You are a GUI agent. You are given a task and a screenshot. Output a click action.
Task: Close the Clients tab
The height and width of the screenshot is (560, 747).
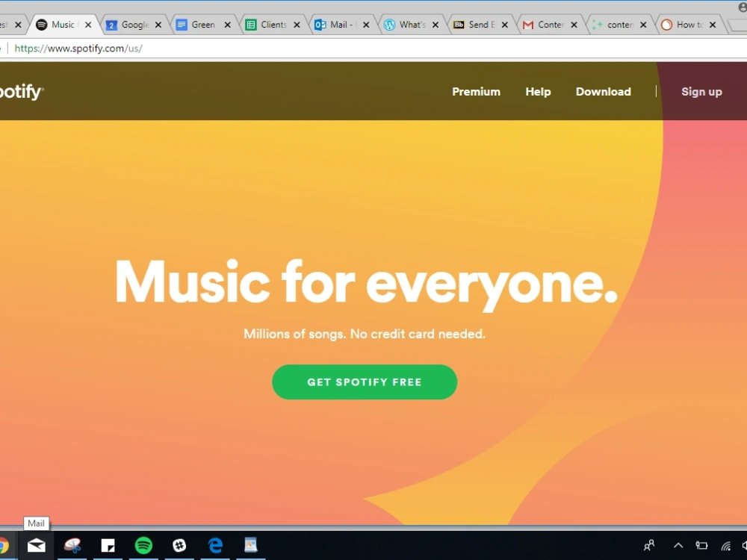pyautogui.click(x=297, y=25)
